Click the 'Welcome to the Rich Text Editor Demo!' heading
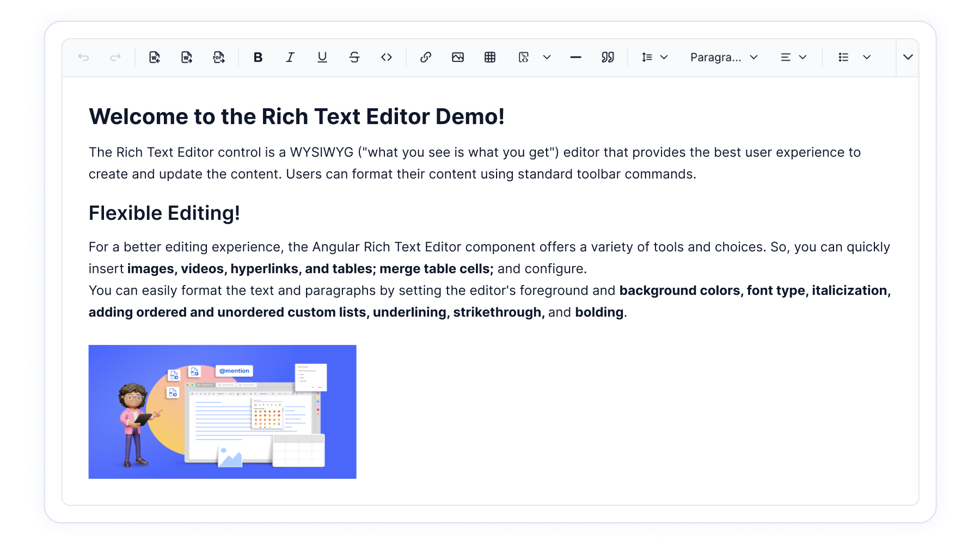This screenshot has height=544, width=980. pyautogui.click(x=297, y=116)
